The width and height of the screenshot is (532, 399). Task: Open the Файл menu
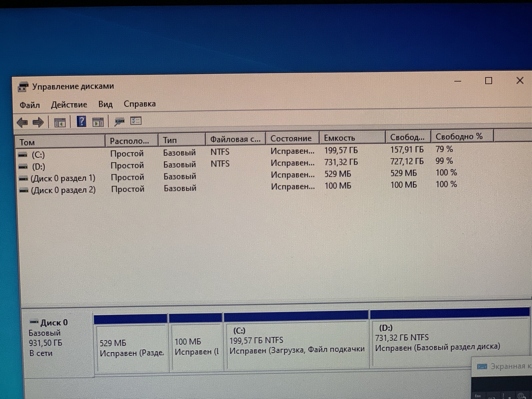tap(30, 105)
